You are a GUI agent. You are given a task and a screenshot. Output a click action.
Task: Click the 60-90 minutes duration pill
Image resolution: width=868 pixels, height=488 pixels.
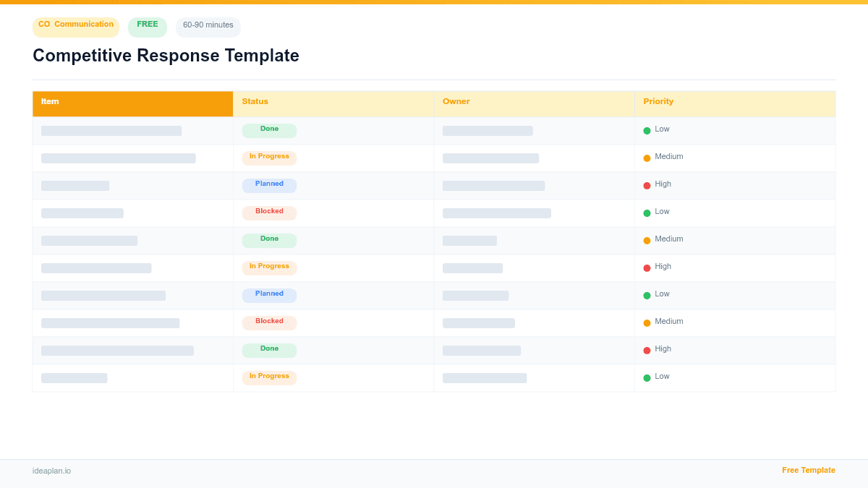[x=208, y=26]
